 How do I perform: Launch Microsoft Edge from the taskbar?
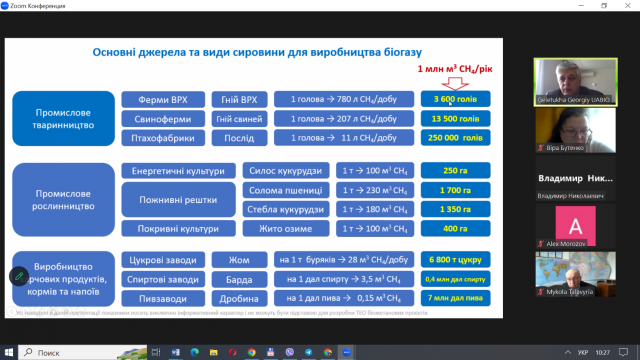tap(195, 352)
